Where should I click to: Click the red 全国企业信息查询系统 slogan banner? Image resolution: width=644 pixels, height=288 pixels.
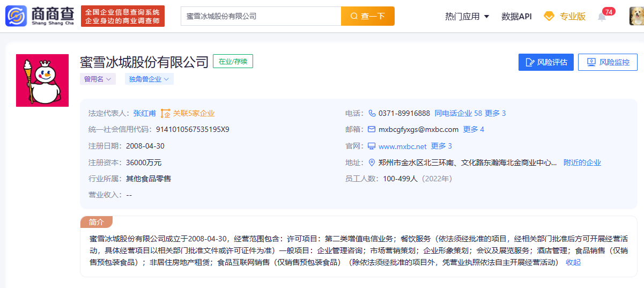coord(123,16)
